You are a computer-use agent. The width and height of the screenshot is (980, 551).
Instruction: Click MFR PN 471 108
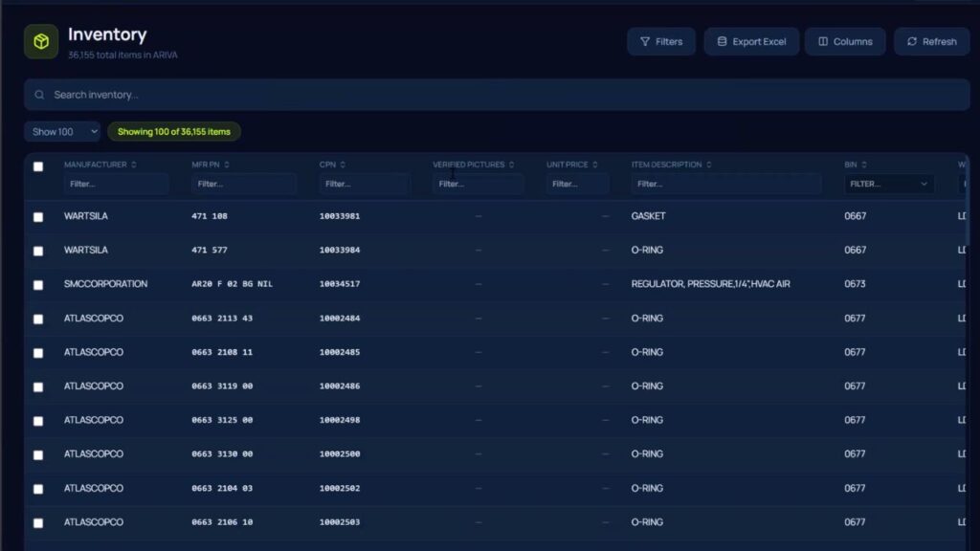click(x=210, y=216)
